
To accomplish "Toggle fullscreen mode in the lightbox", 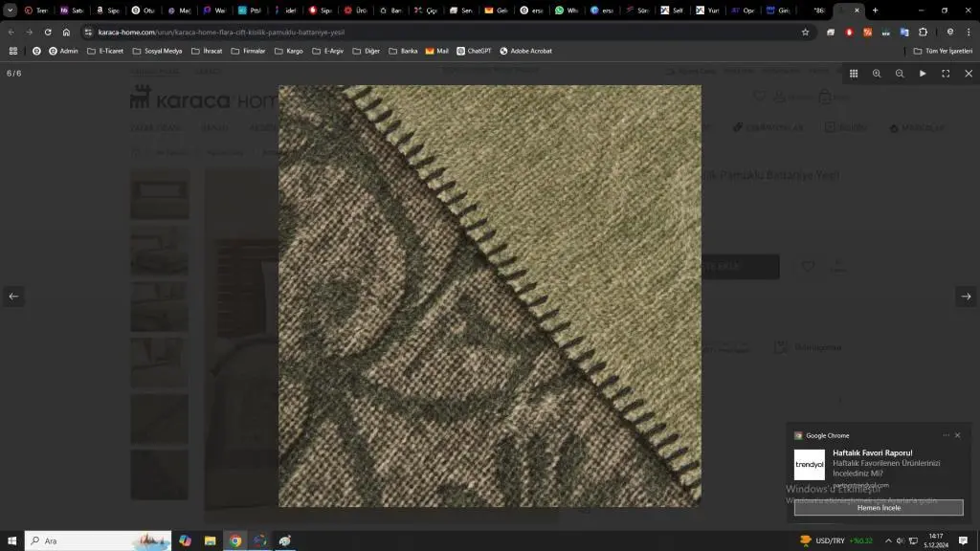I will (946, 74).
